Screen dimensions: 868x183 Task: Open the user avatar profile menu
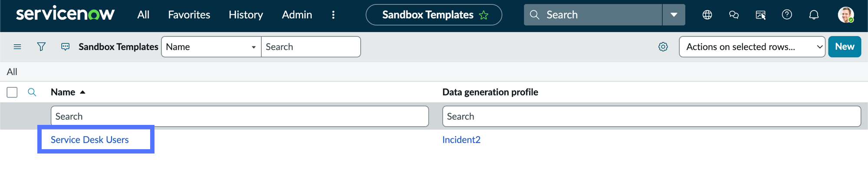tap(846, 15)
